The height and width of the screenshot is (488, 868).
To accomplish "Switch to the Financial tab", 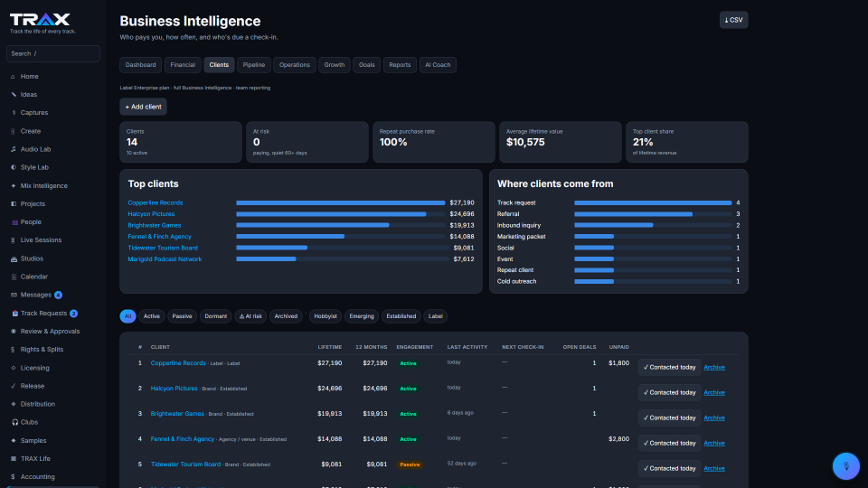I will tap(183, 65).
